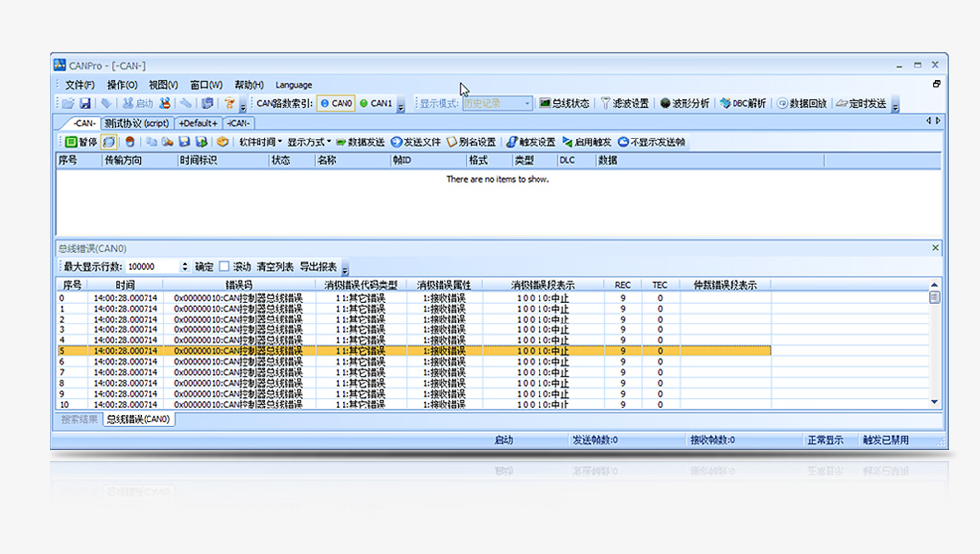Click the highlighted refresh icon next to 暂停

(109, 142)
